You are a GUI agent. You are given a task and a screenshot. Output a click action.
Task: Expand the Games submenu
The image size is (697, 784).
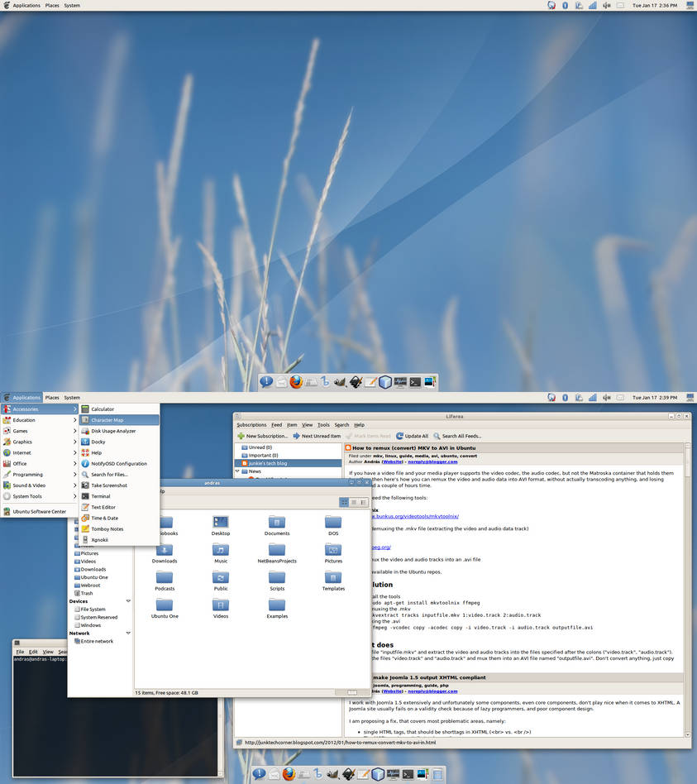pyautogui.click(x=39, y=431)
